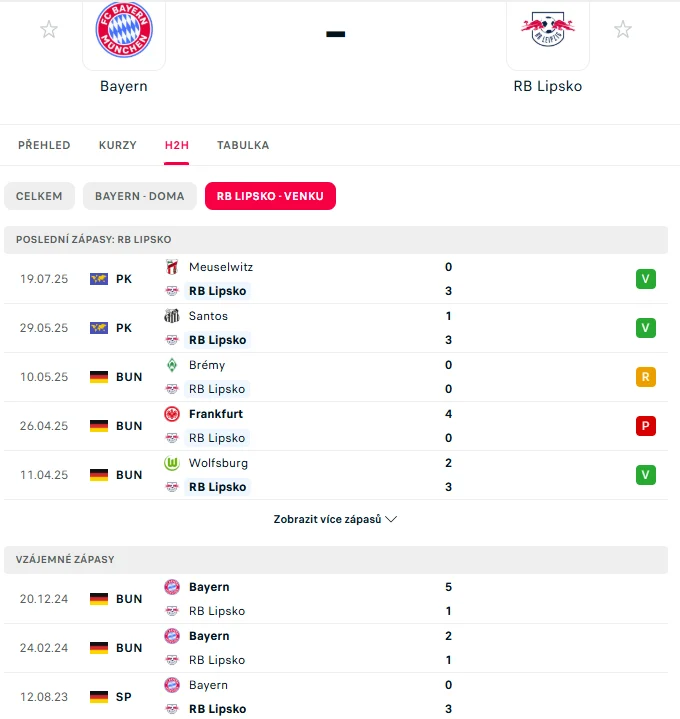
Task: Click the Wolfsburg club crest icon
Action: click(x=171, y=463)
